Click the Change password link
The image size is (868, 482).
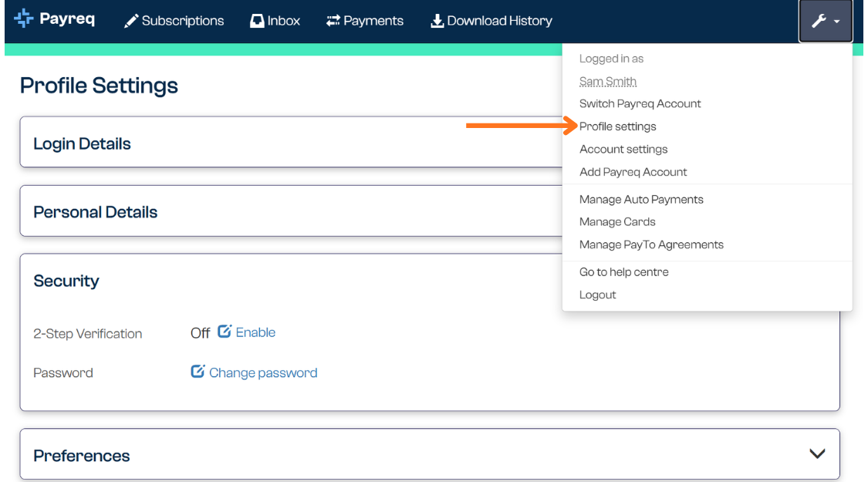263,372
